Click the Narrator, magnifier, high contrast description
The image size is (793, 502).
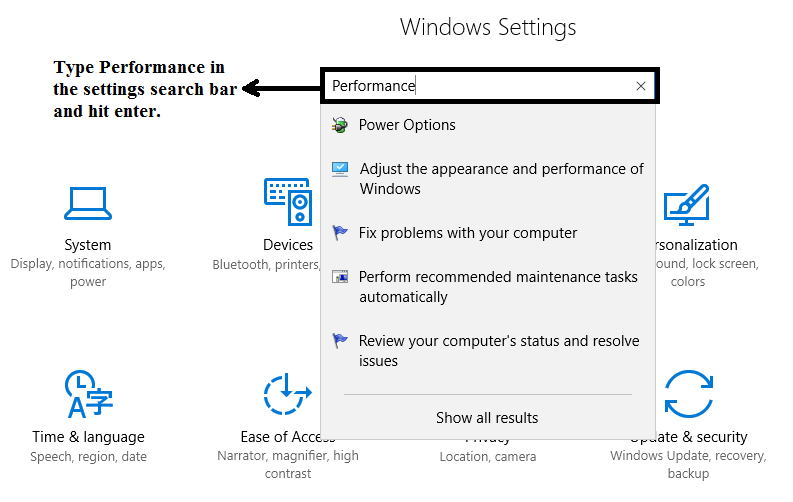tap(288, 465)
